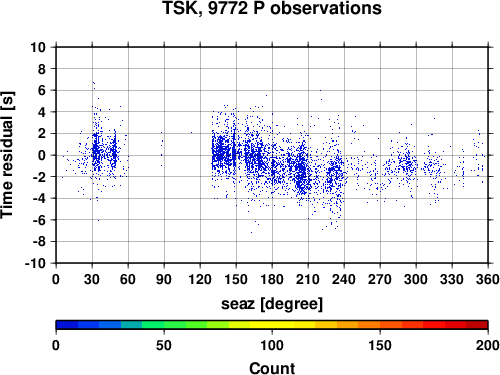500x375 pixels.
Task: Click the orange segment of the colorbar
Action: click(369, 325)
